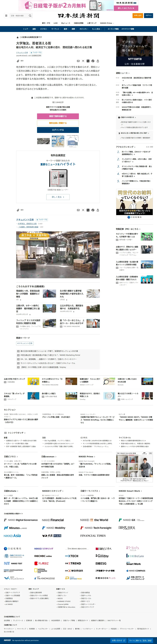This screenshot has width=157, height=644.
Task: Email icon above the ドキュメント日本 section
Action: coord(78,210)
